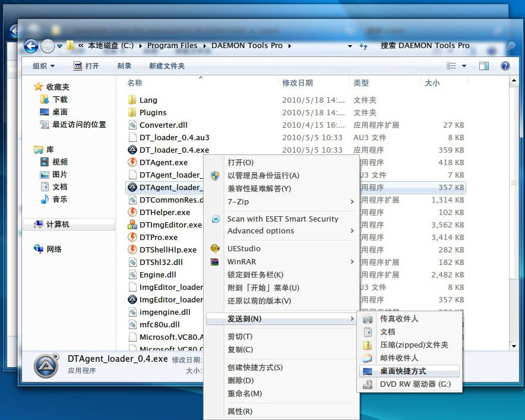Viewport: 525px width, 420px height.
Task: Select the DTPro.exe icon
Action: 132,237
